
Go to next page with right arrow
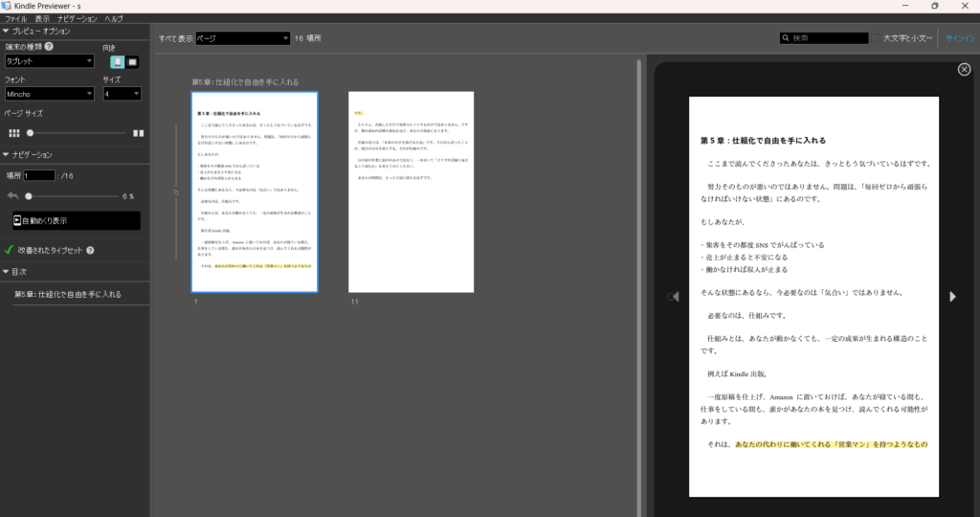pyautogui.click(x=952, y=297)
